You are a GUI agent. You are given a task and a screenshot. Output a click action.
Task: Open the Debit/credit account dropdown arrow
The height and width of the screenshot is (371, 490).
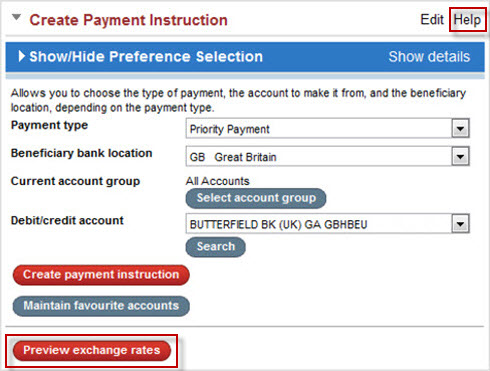[x=460, y=224]
